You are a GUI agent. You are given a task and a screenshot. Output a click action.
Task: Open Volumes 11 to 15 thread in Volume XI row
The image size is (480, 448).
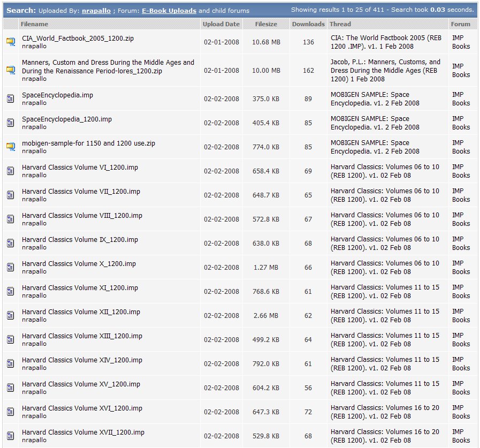click(x=385, y=292)
